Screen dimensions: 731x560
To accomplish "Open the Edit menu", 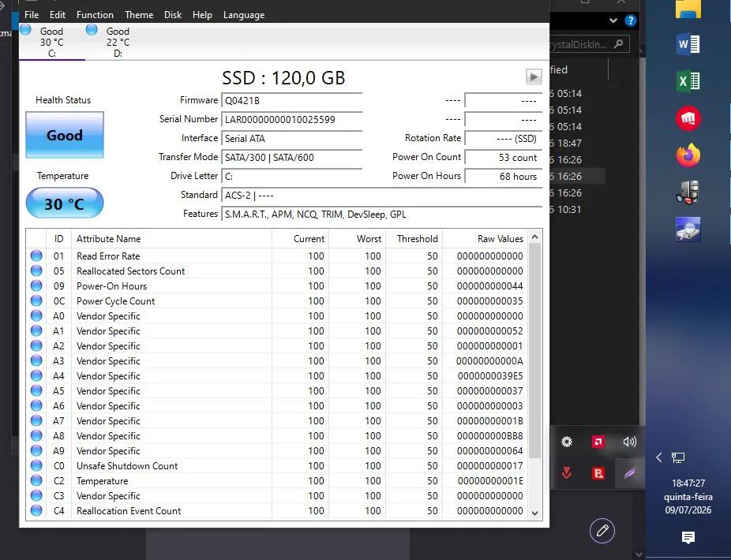I will tap(58, 15).
